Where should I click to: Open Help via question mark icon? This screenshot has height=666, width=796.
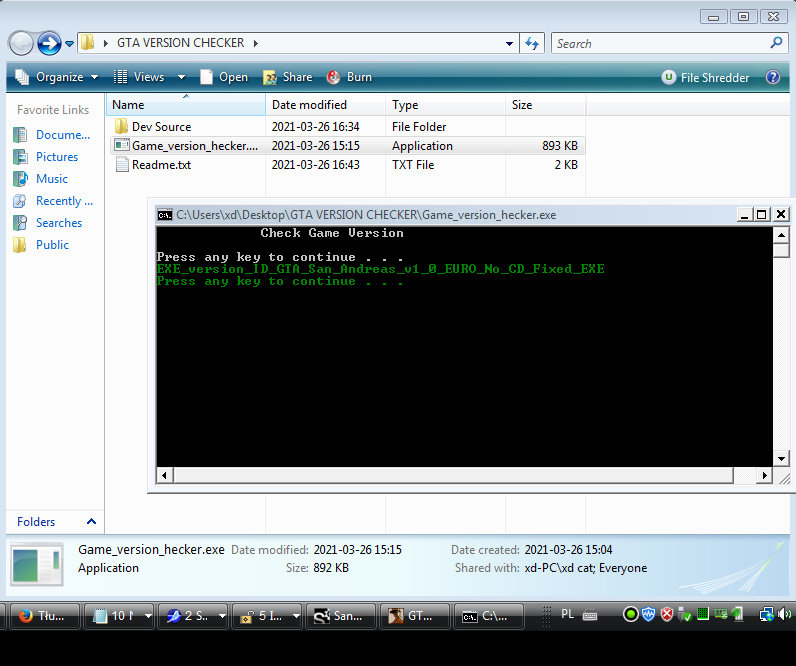(773, 77)
